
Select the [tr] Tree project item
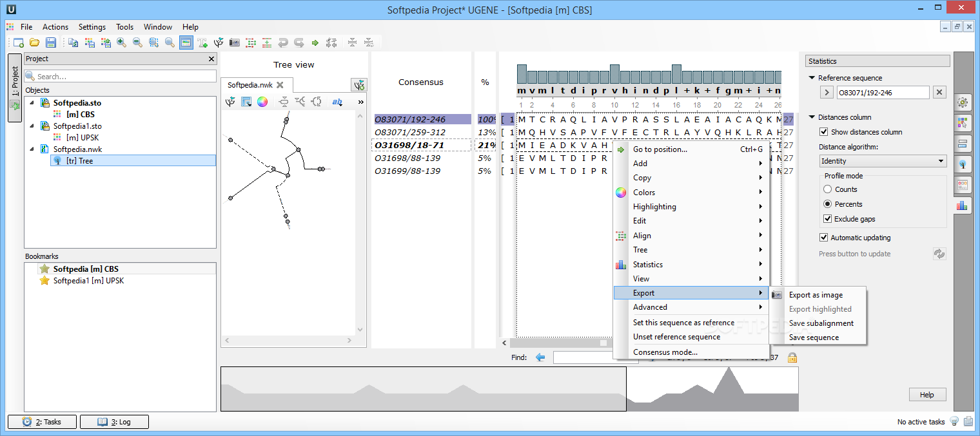coord(133,161)
